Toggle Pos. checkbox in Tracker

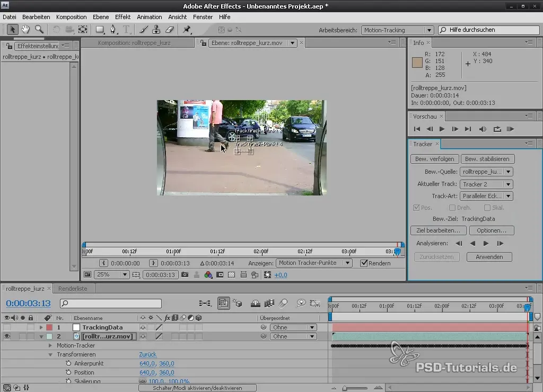pos(416,208)
